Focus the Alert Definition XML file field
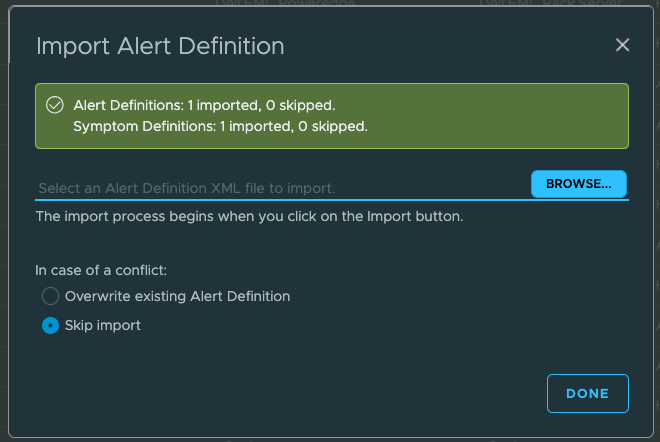Screen dimensions: 660x442 [280, 187]
